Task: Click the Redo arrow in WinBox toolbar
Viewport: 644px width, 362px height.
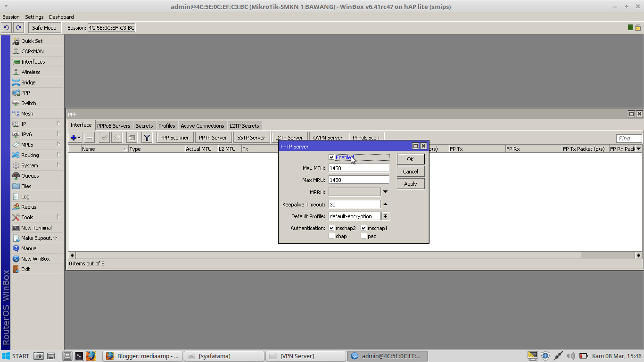Action: [18, 28]
